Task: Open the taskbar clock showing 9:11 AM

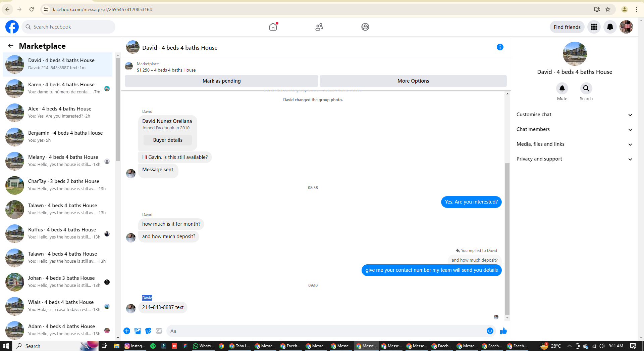Action: coord(616,346)
